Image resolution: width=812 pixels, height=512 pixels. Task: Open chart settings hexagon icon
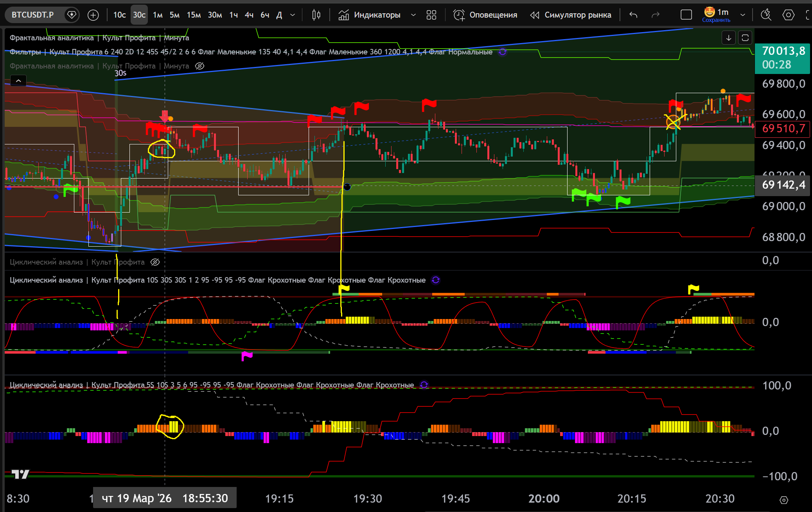click(x=788, y=15)
